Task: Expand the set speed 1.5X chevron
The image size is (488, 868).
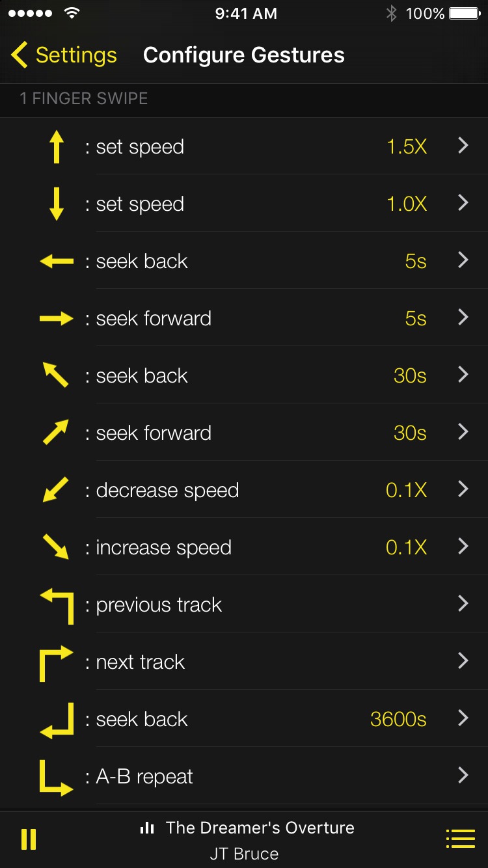Action: click(x=463, y=146)
